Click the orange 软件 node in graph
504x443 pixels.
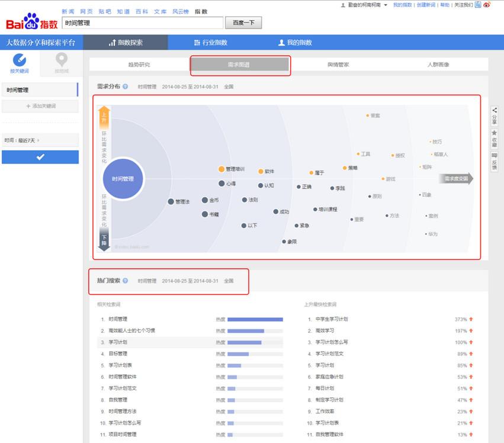click(261, 171)
